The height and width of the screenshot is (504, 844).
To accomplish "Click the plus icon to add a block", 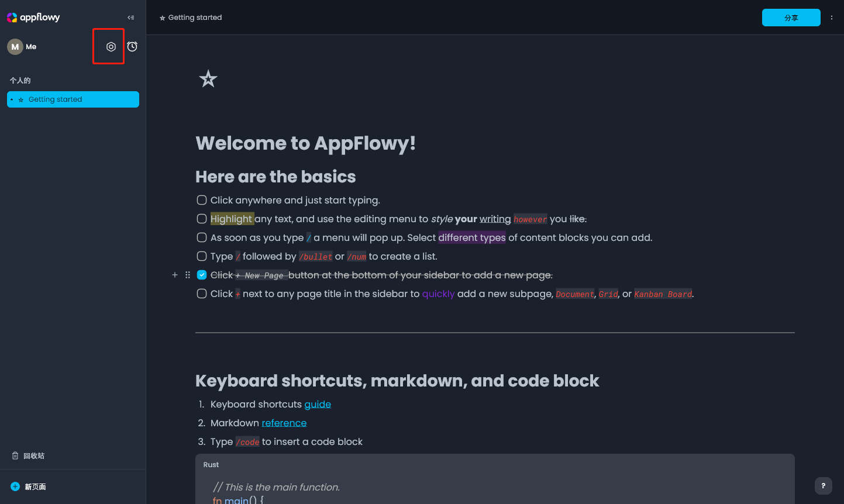I will click(175, 275).
